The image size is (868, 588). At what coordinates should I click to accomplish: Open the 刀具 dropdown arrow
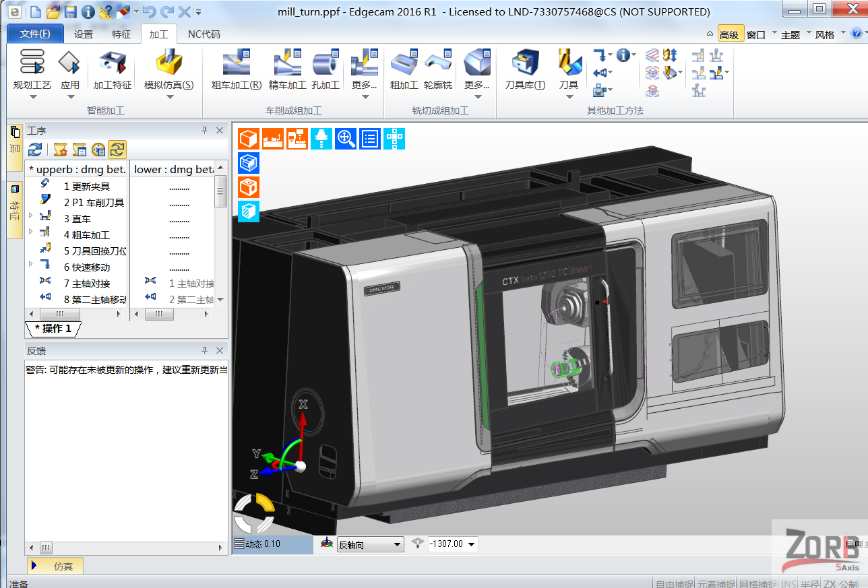pyautogui.click(x=569, y=97)
